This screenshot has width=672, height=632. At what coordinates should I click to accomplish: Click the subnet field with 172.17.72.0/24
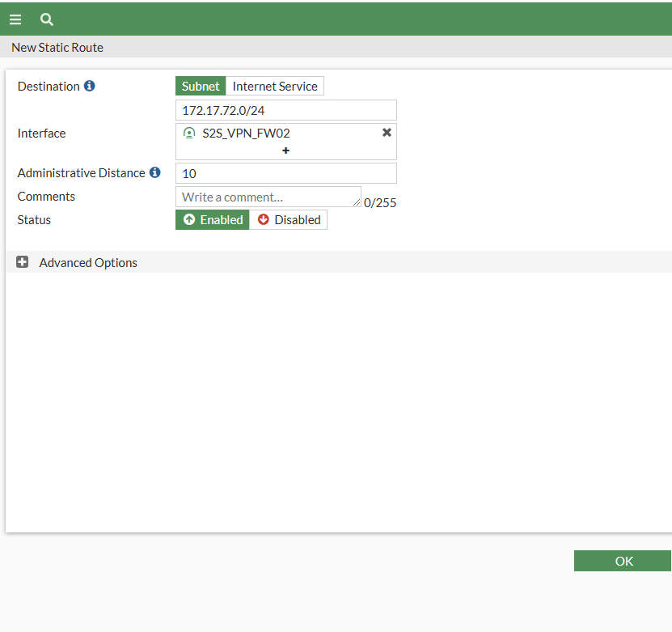click(285, 110)
